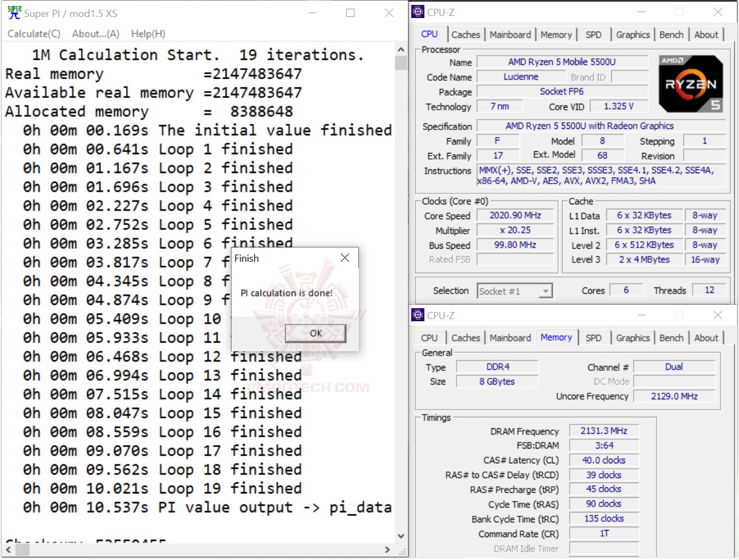
Task: Click the Cycle Time (tRAS) value '90 clocks'
Action: 604,504
